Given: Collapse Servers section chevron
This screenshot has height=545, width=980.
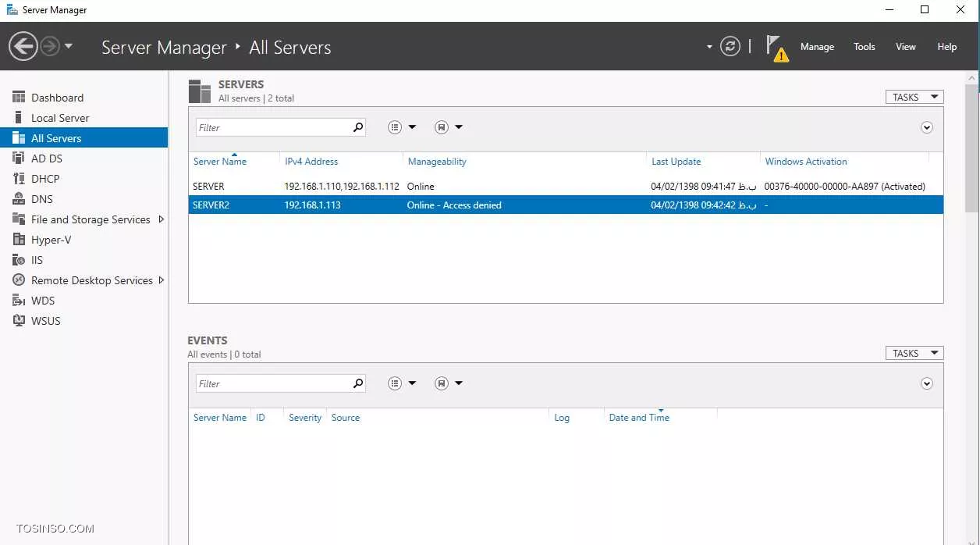Looking at the screenshot, I should pos(927,127).
